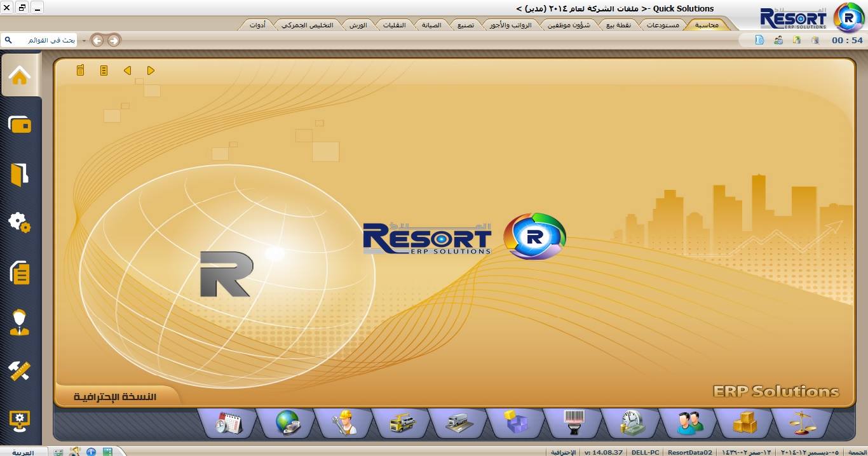The height and width of the screenshot is (456, 868).
Task: Open the gears settings sidebar icon
Action: point(20,223)
